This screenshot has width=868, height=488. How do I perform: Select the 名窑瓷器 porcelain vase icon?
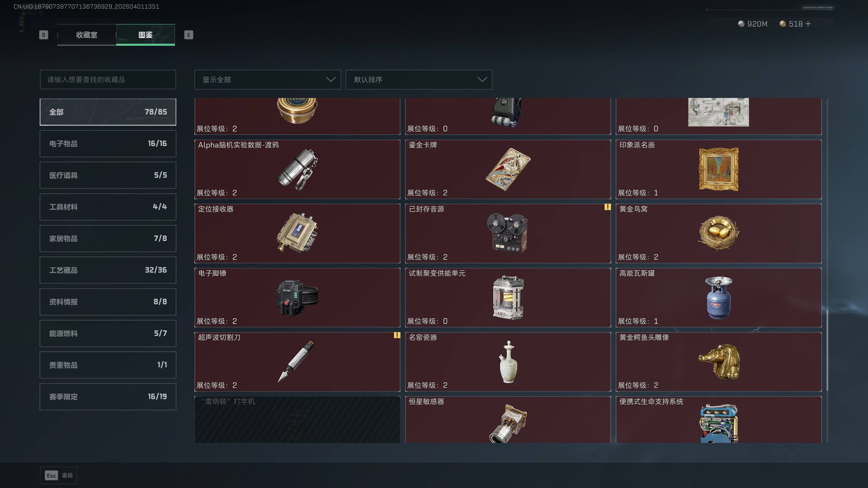coord(508,362)
